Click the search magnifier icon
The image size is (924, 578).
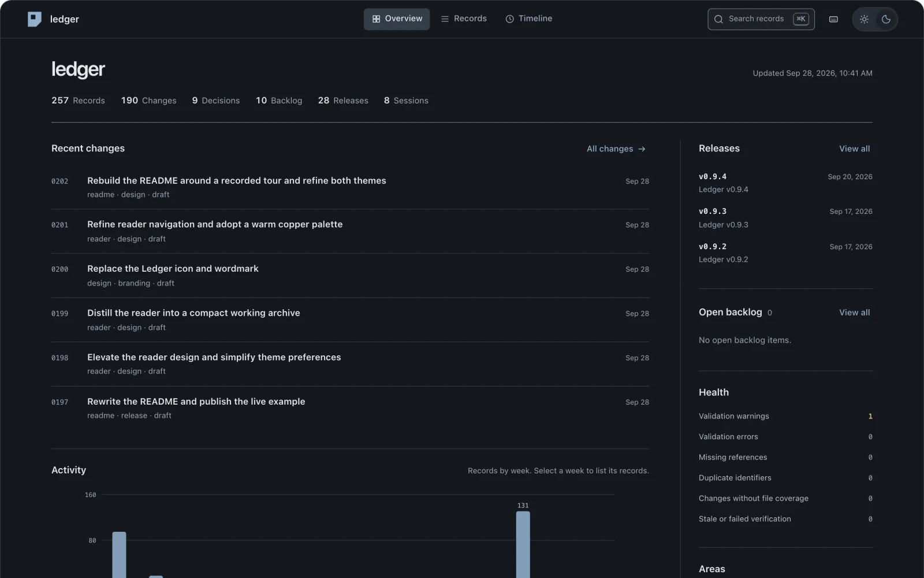tap(718, 19)
